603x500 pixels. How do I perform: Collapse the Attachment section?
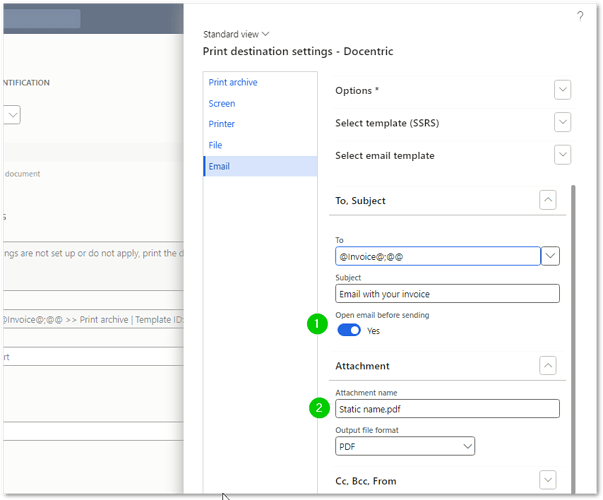[548, 366]
